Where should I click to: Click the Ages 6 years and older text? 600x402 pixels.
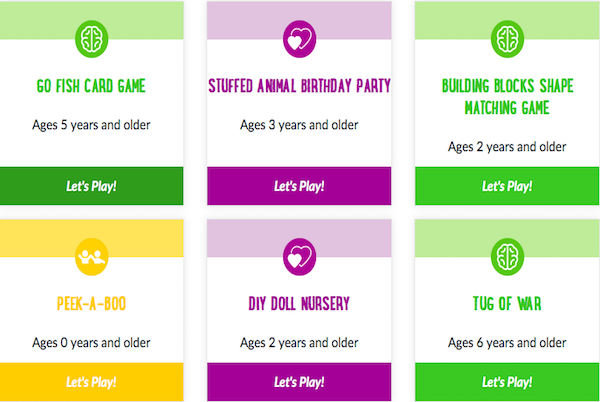pyautogui.click(x=507, y=343)
